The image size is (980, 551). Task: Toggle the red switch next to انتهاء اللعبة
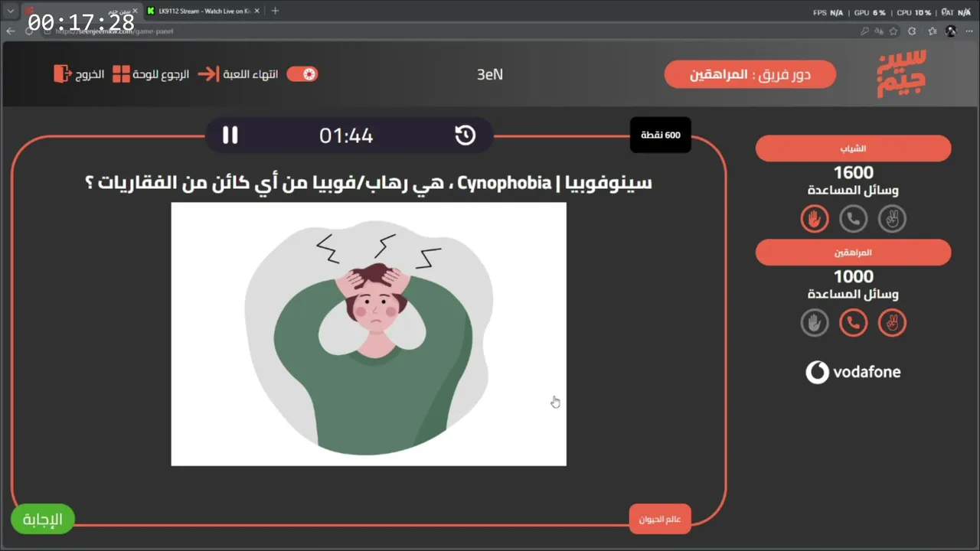pyautogui.click(x=302, y=74)
